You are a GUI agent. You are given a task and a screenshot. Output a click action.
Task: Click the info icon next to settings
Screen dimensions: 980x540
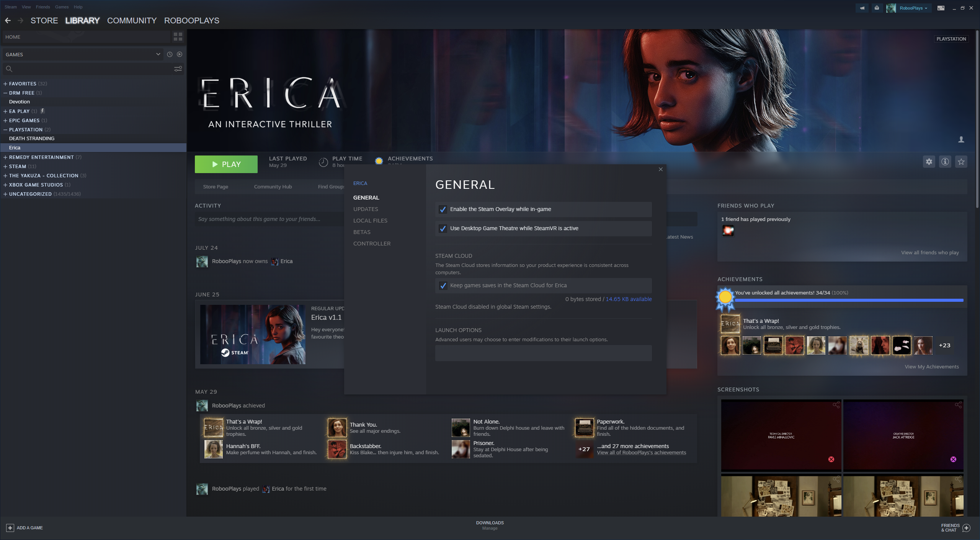[945, 162]
